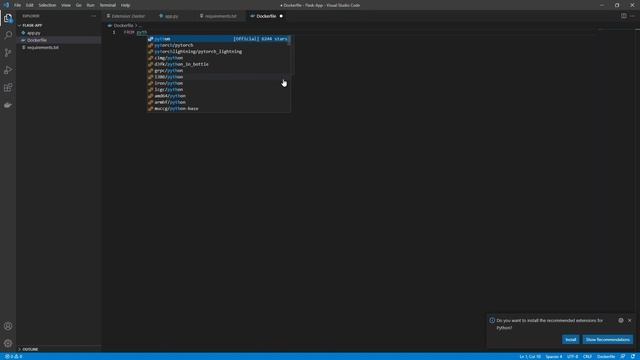Click the Dockerfile breadcrumb

123,25
